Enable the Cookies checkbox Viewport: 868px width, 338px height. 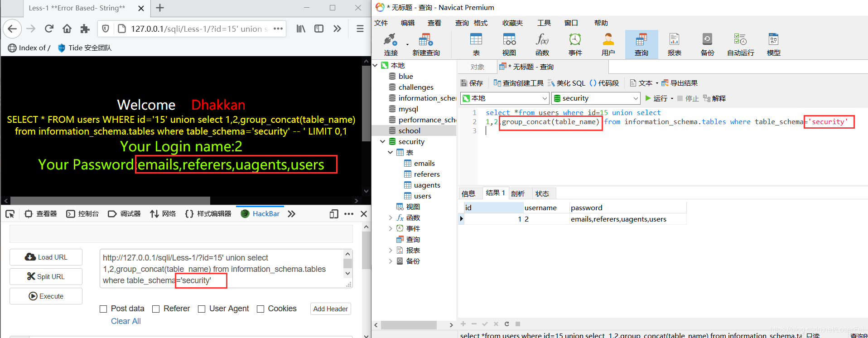[x=260, y=309]
